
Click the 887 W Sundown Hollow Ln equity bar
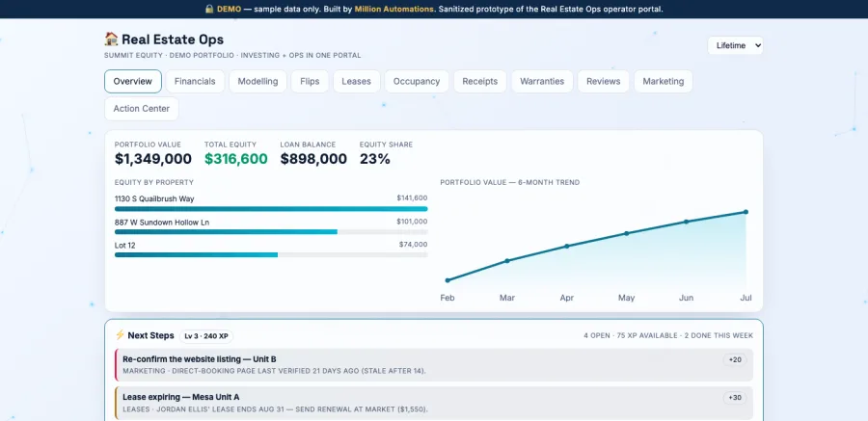point(271,232)
